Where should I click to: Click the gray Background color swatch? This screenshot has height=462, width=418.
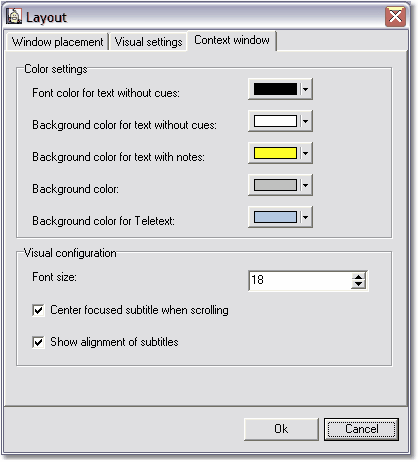[x=275, y=185]
